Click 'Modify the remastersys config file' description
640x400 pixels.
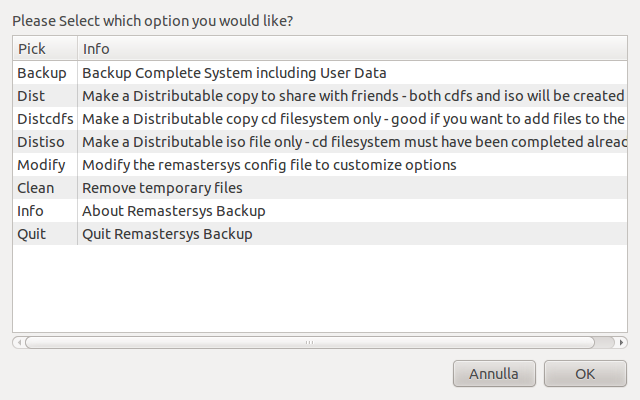[x=269, y=165]
